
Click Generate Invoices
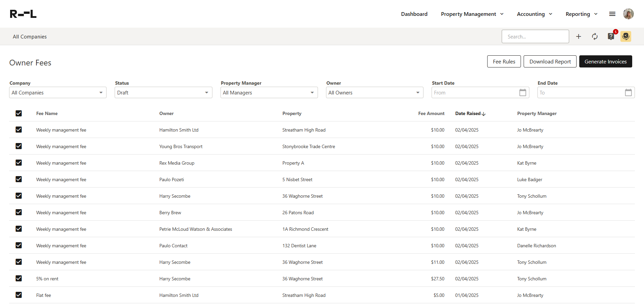click(606, 61)
